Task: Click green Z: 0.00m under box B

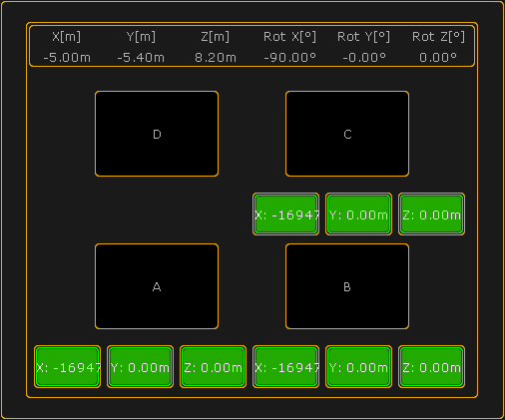Action: [431, 366]
